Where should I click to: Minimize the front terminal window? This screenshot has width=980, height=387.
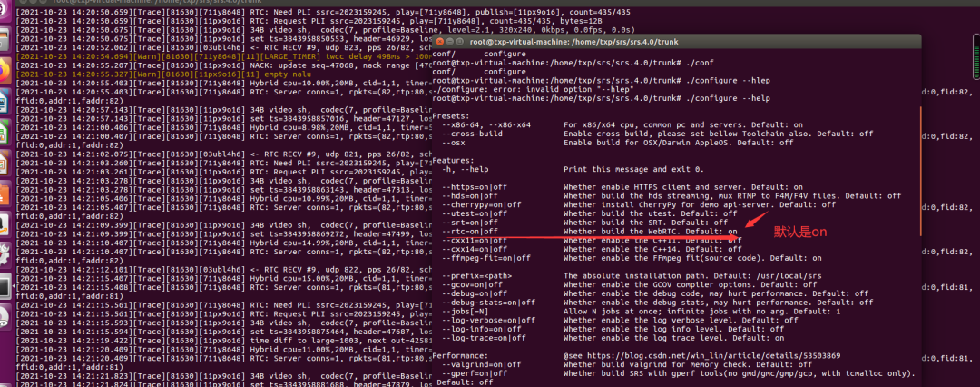450,41
